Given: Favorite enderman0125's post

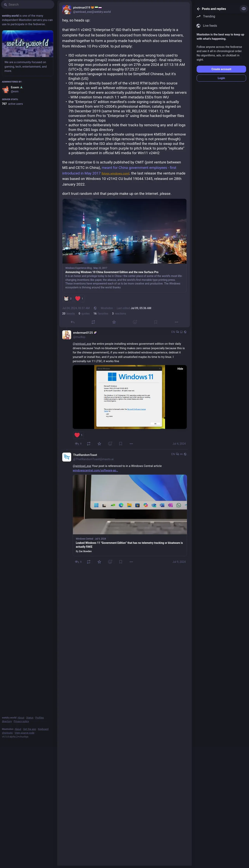Looking at the screenshot, I should [99, 444].
